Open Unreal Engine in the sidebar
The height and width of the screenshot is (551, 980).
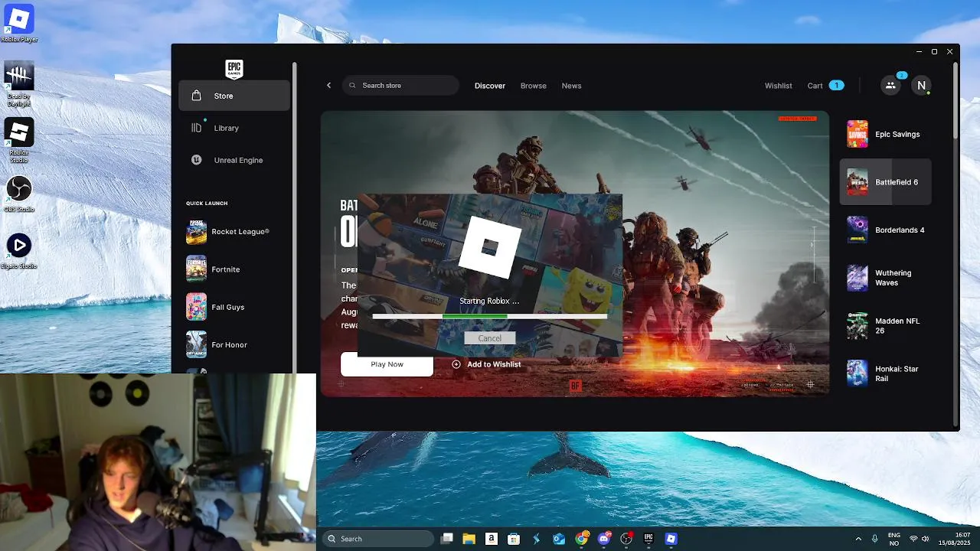pyautogui.click(x=234, y=160)
